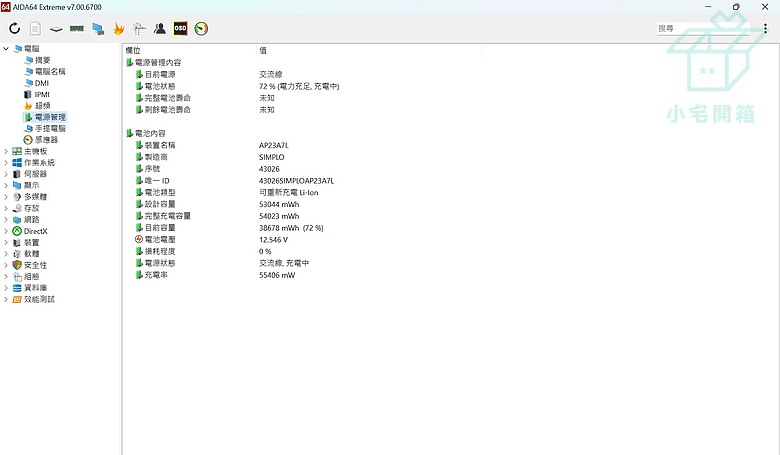Click in the 搜尋 search field
Screen dimensions: 780x455
point(703,28)
